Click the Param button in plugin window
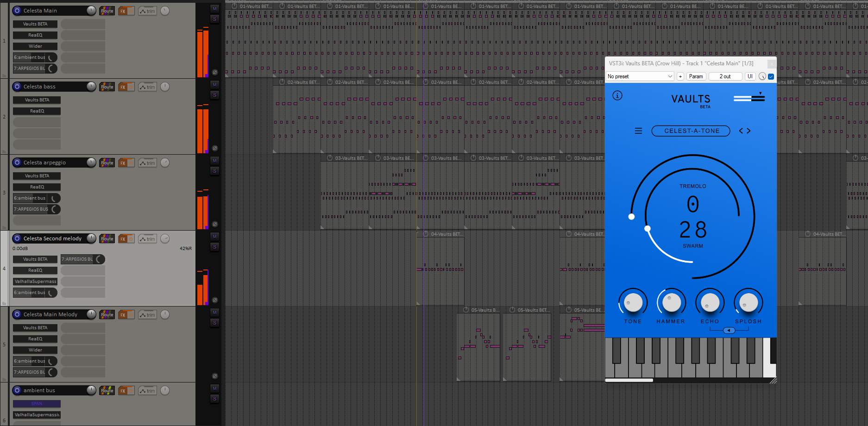868x426 pixels. tap(696, 76)
